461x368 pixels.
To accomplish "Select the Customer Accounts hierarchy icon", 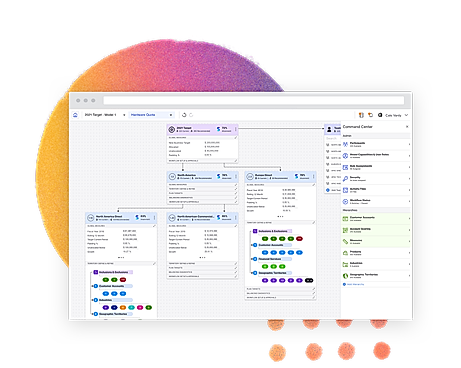I will (345, 219).
